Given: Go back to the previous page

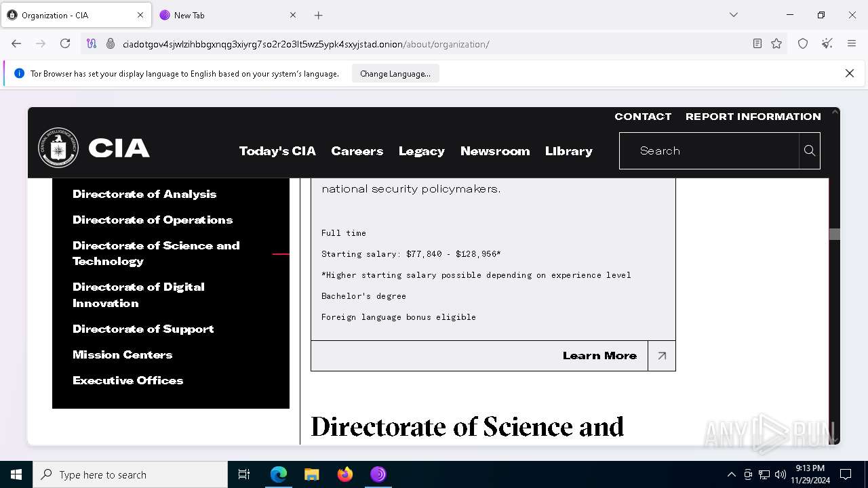Looking at the screenshot, I should pyautogui.click(x=16, y=43).
